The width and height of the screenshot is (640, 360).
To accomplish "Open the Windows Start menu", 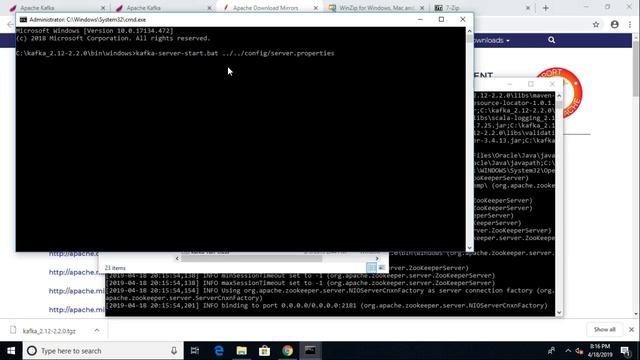I will click(11, 351).
